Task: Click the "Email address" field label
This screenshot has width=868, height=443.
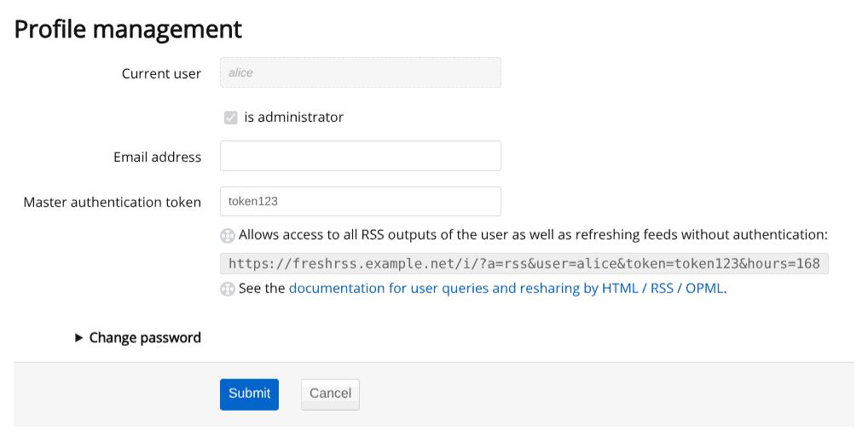Action: 157,158
